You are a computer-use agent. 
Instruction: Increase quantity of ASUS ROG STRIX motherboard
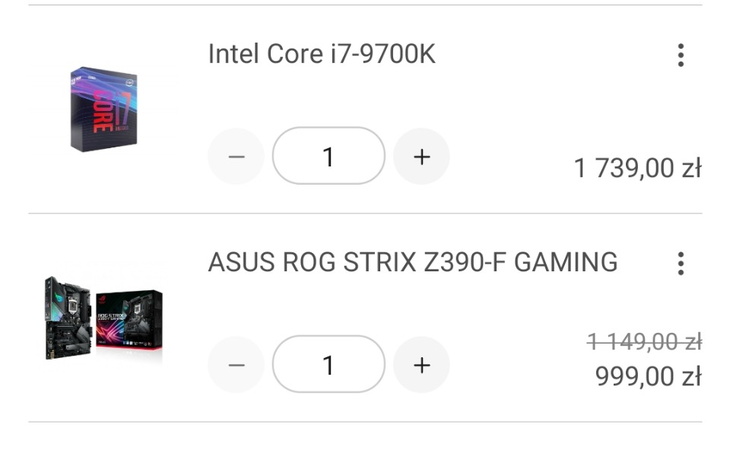point(421,365)
